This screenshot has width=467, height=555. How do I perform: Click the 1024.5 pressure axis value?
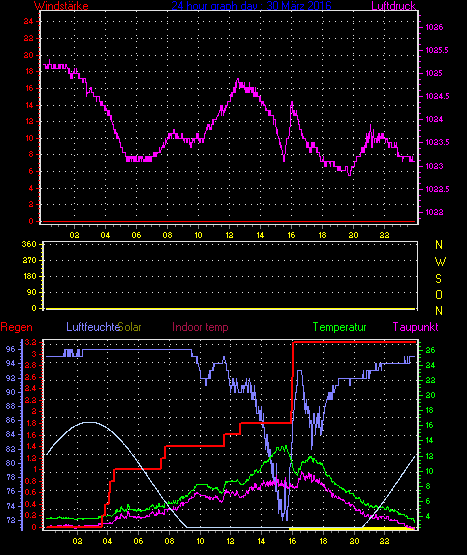(x=437, y=96)
